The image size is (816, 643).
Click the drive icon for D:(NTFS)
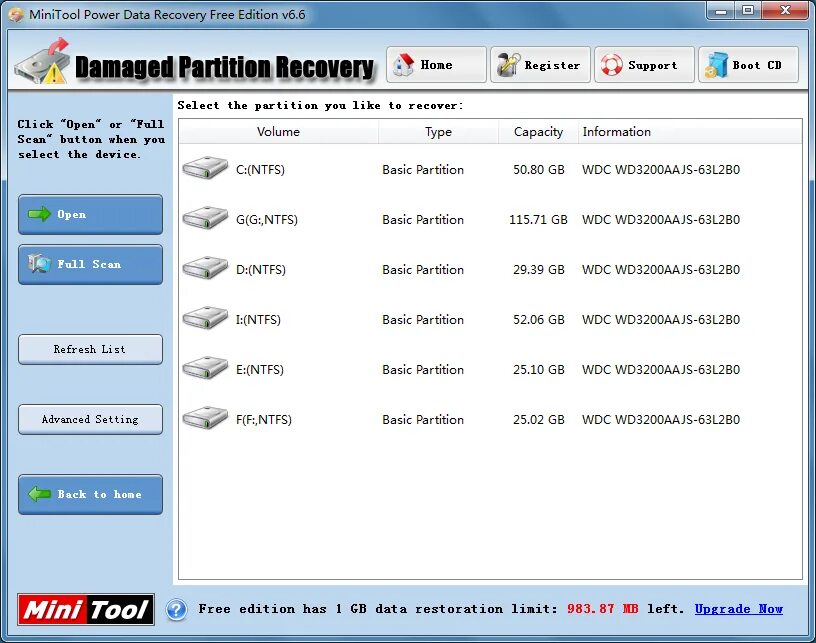tap(205, 267)
